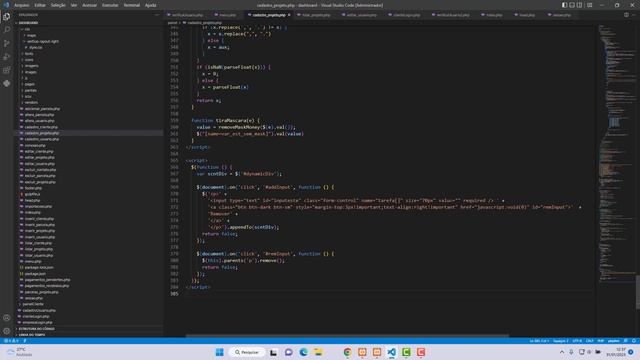Open the Windows Start menu
The image size is (640, 360).
tap(219, 352)
